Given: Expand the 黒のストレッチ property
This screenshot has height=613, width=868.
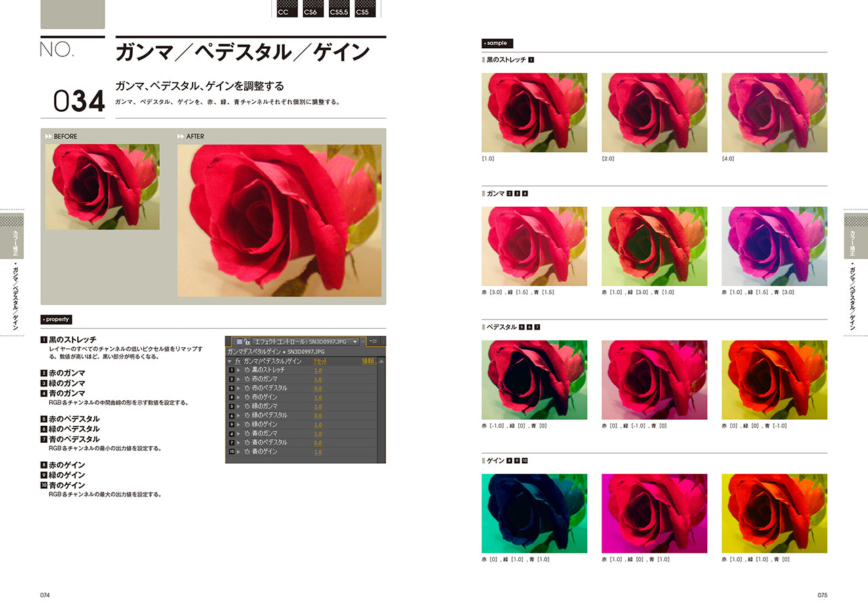Looking at the screenshot, I should [238, 370].
